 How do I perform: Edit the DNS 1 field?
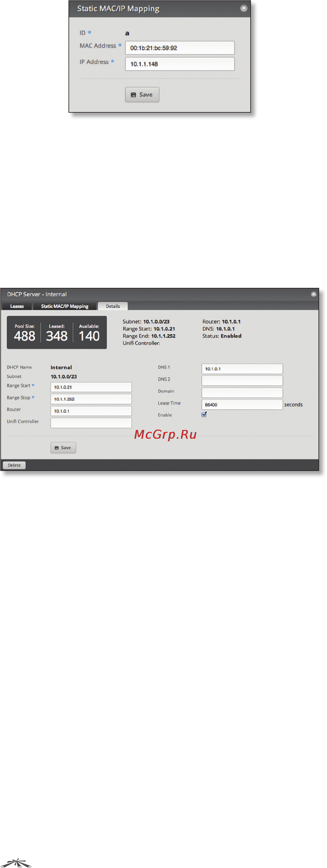point(242,369)
